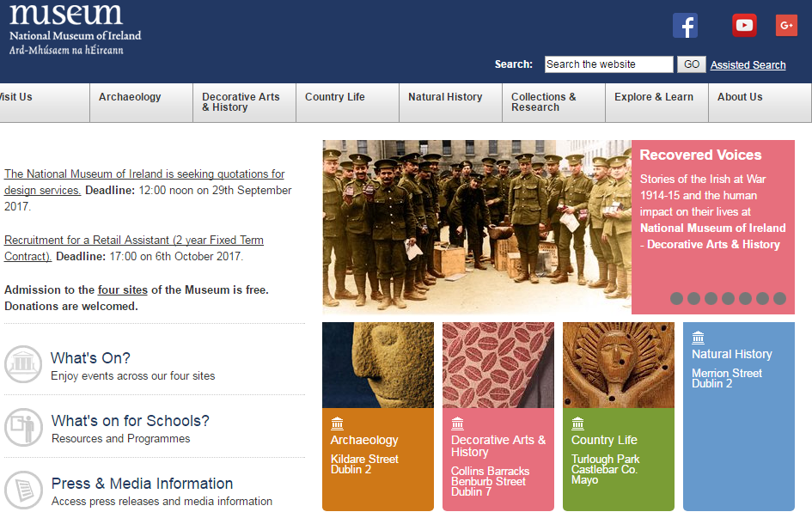Open the Assisted Search link
Viewport: 812px width, 518px height.
click(x=748, y=64)
